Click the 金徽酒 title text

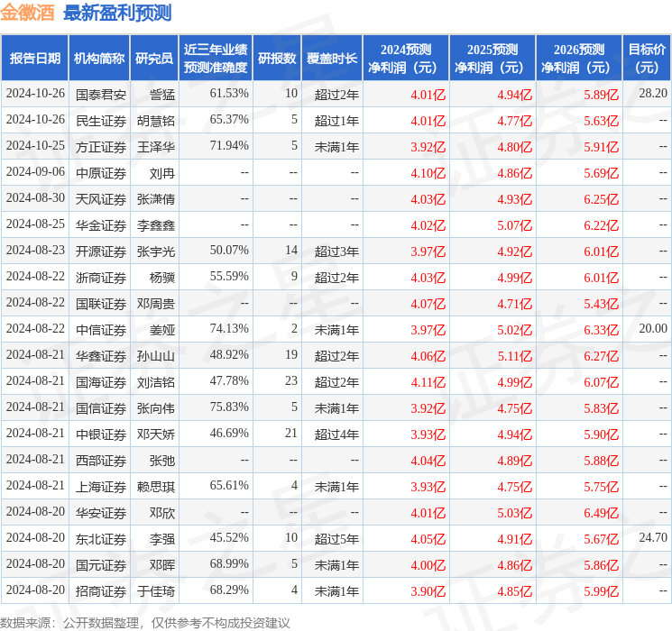pyautogui.click(x=27, y=12)
